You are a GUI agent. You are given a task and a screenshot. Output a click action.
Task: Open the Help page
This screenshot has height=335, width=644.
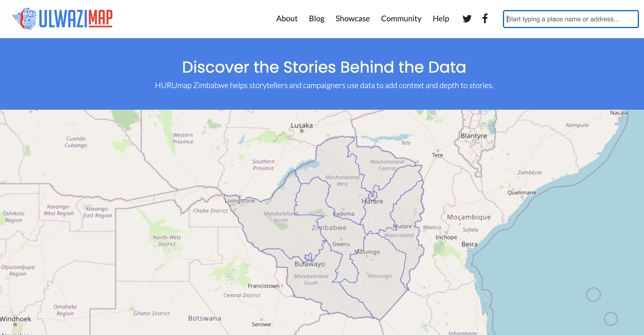pyautogui.click(x=441, y=19)
